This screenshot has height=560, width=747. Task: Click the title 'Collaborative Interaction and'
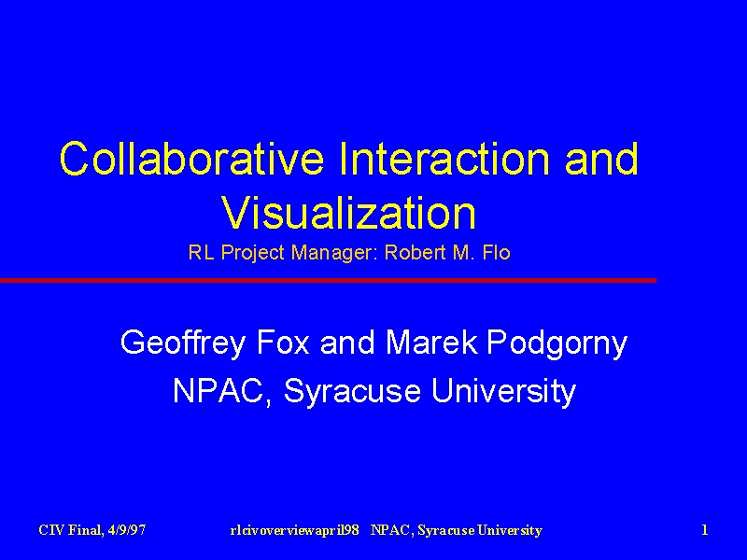click(x=348, y=159)
